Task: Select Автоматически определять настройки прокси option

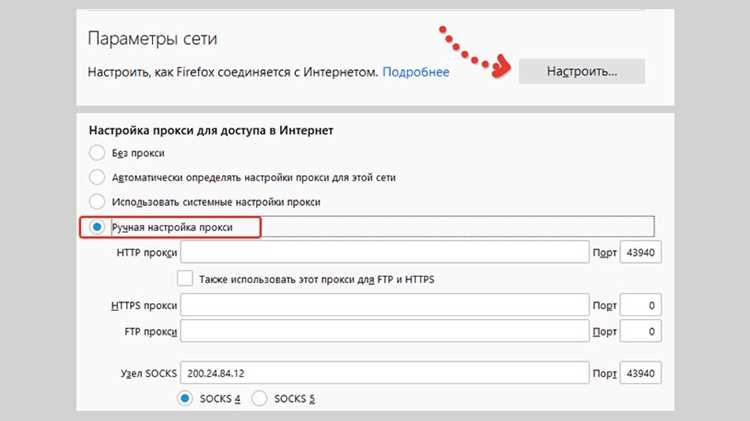Action: [97, 177]
